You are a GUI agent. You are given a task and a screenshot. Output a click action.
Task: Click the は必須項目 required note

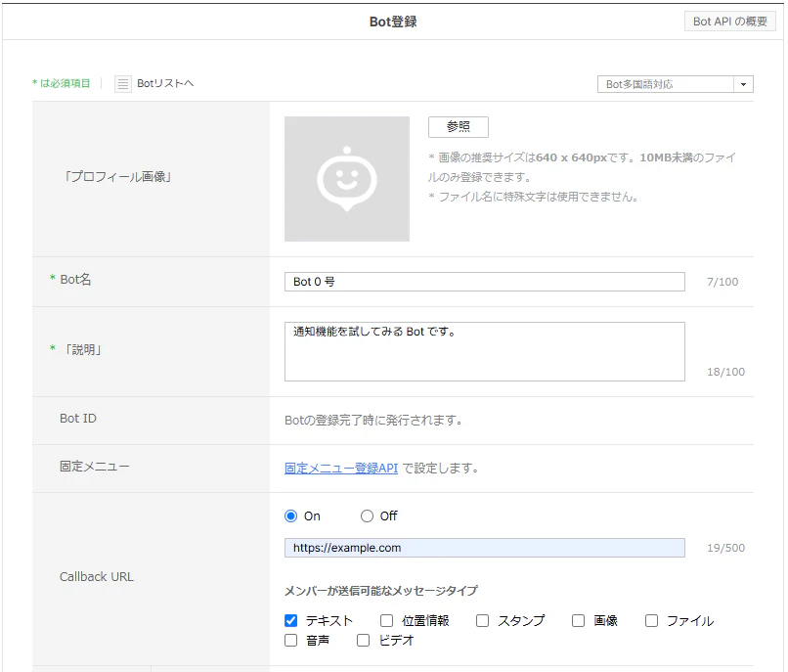(62, 83)
